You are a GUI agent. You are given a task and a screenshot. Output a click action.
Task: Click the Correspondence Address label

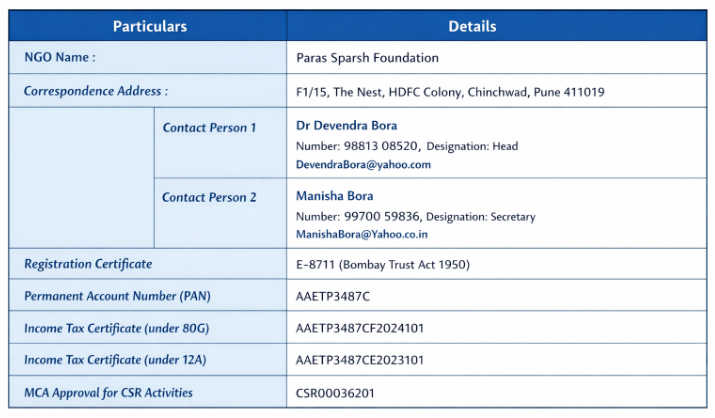(96, 91)
